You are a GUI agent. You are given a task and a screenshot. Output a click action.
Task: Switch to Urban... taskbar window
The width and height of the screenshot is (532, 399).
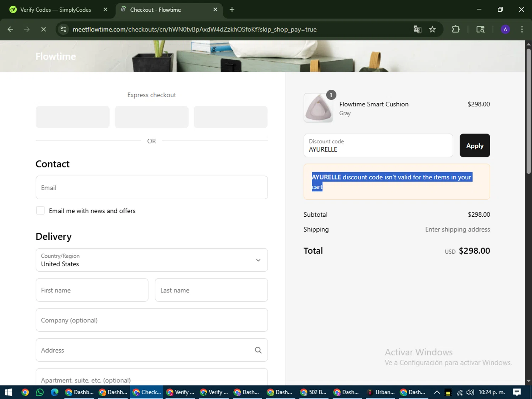[381, 392]
